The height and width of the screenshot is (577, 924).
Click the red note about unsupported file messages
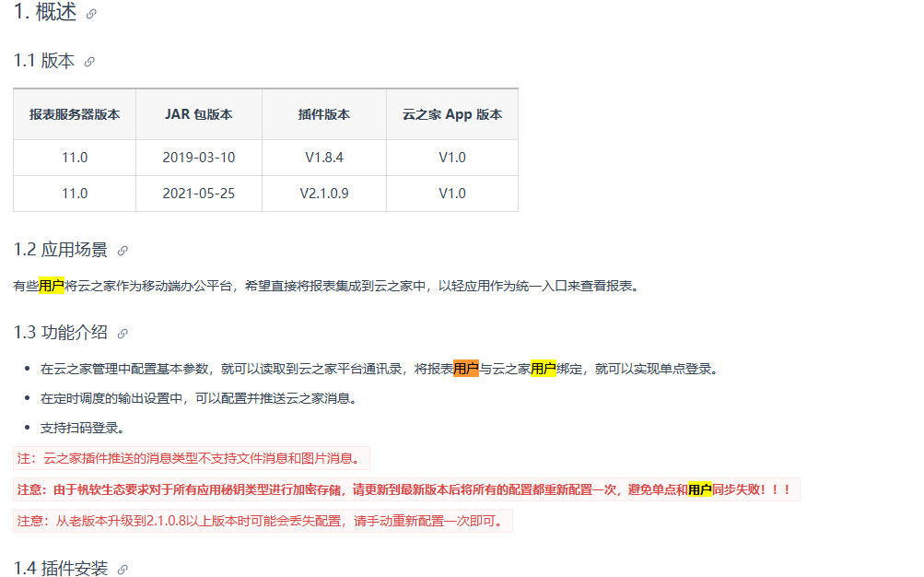coord(192,458)
